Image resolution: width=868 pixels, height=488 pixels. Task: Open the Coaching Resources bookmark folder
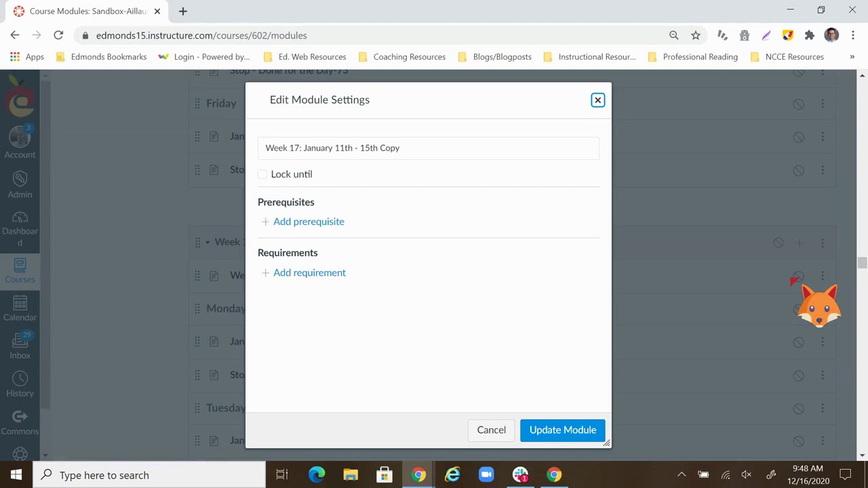[402, 57]
